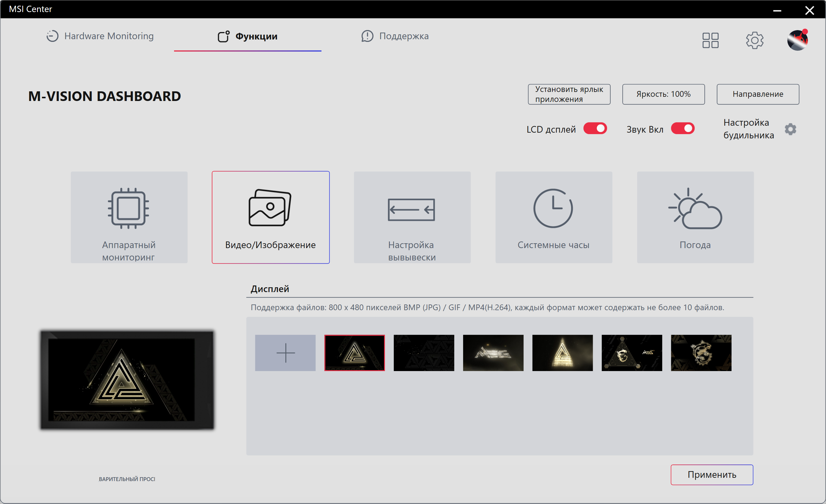Click the Дисплей section heading
The image size is (826, 504).
(x=270, y=289)
